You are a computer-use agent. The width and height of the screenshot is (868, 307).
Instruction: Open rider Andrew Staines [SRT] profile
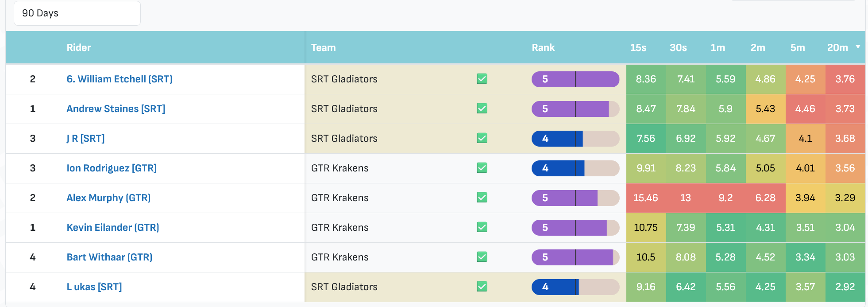116,109
